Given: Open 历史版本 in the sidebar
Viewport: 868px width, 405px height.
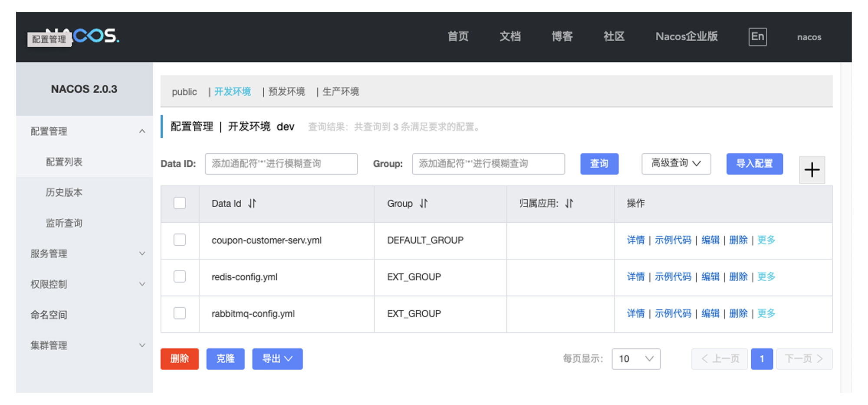Looking at the screenshot, I should coord(64,192).
